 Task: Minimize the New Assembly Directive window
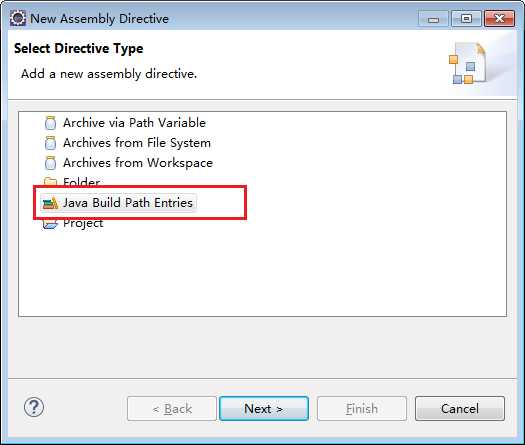433,18
